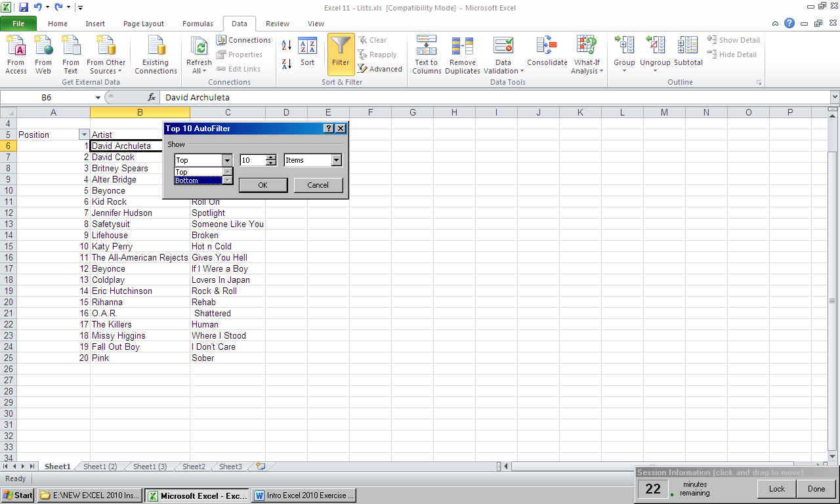Image resolution: width=840 pixels, height=504 pixels.
Task: Open the Position column filter arrow
Action: [83, 135]
